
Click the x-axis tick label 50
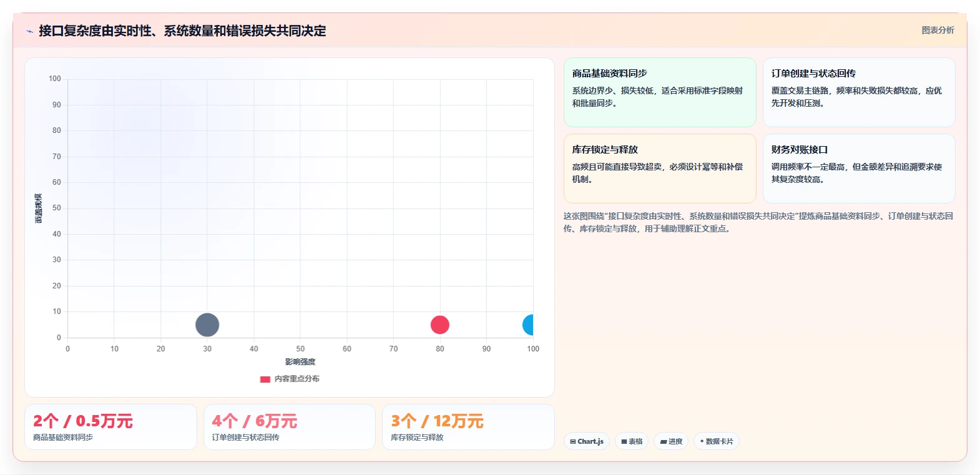(300, 349)
